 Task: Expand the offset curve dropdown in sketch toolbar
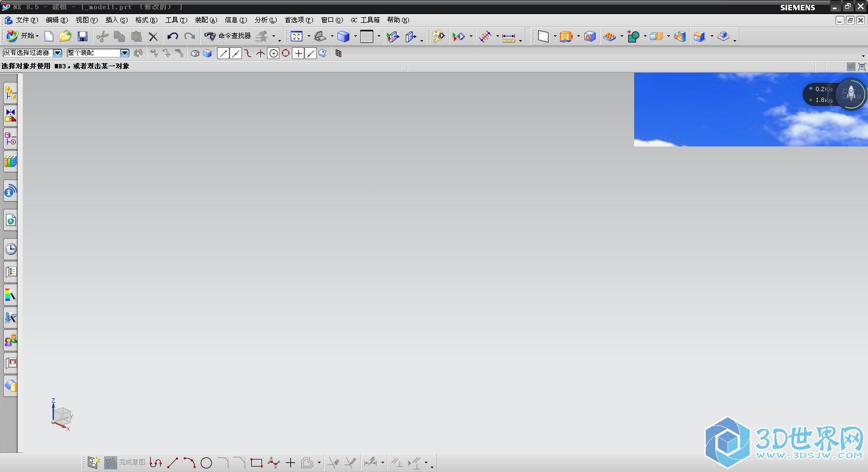[319, 463]
